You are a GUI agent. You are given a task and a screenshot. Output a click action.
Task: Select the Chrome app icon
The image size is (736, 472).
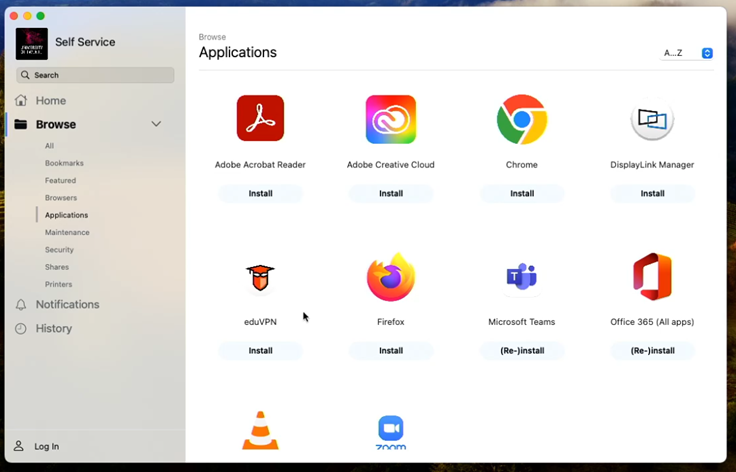pos(521,119)
